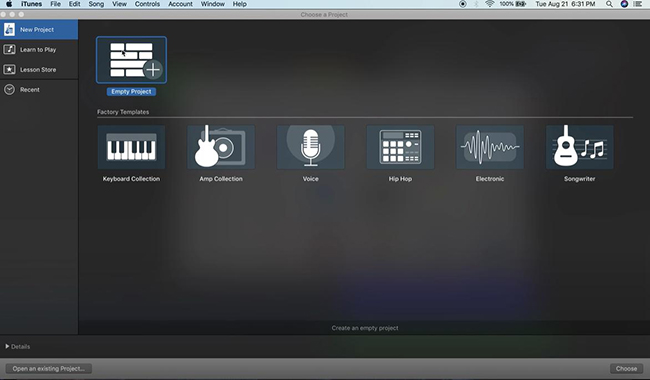Viewport: 650px width, 380px height.
Task: Click the Keyboard Collection label
Action: pyautogui.click(x=131, y=179)
